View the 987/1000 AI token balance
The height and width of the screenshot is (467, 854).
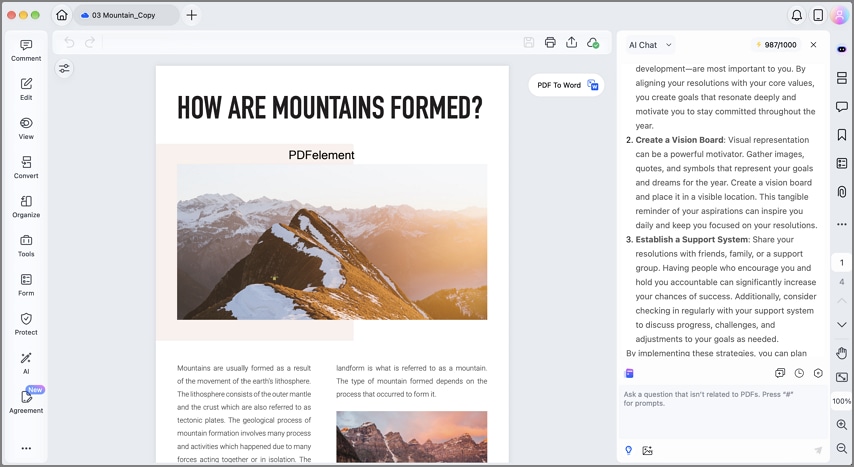[x=776, y=45]
